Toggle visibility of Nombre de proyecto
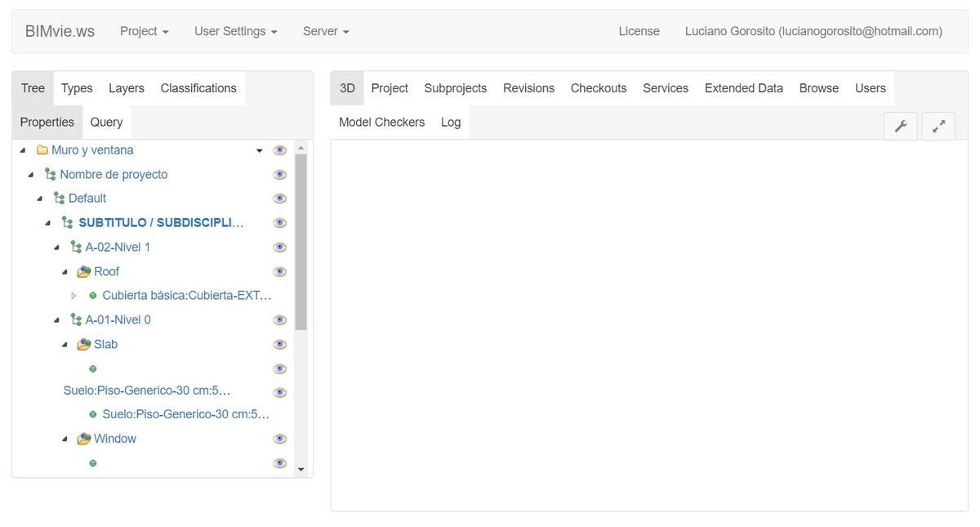Image resolution: width=980 pixels, height=527 pixels. point(279,175)
